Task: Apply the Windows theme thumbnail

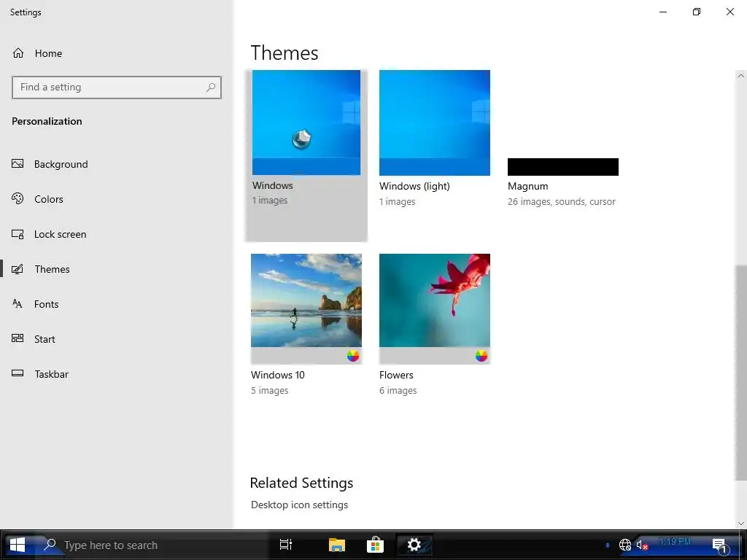Action: pyautogui.click(x=306, y=122)
